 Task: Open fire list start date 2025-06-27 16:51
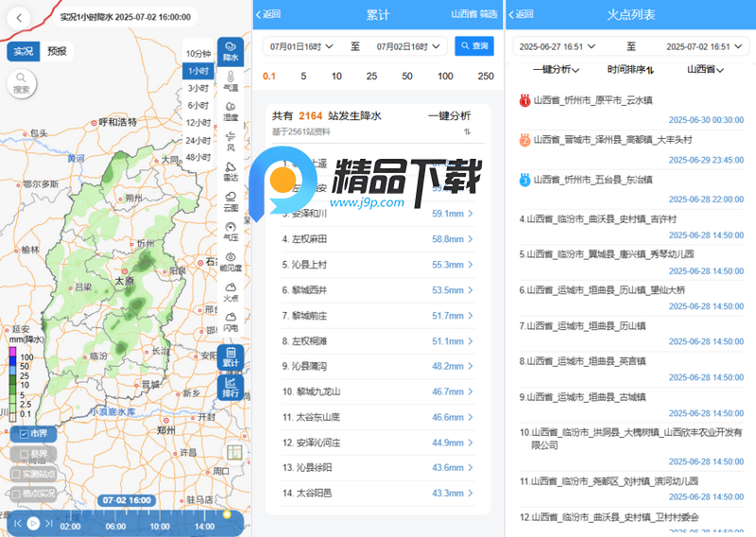(557, 47)
